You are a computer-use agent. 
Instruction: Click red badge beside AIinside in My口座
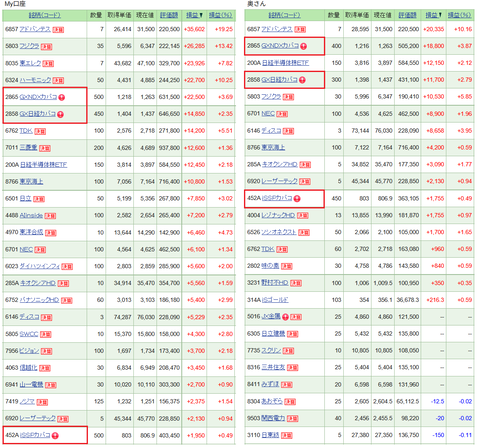coord(50,216)
